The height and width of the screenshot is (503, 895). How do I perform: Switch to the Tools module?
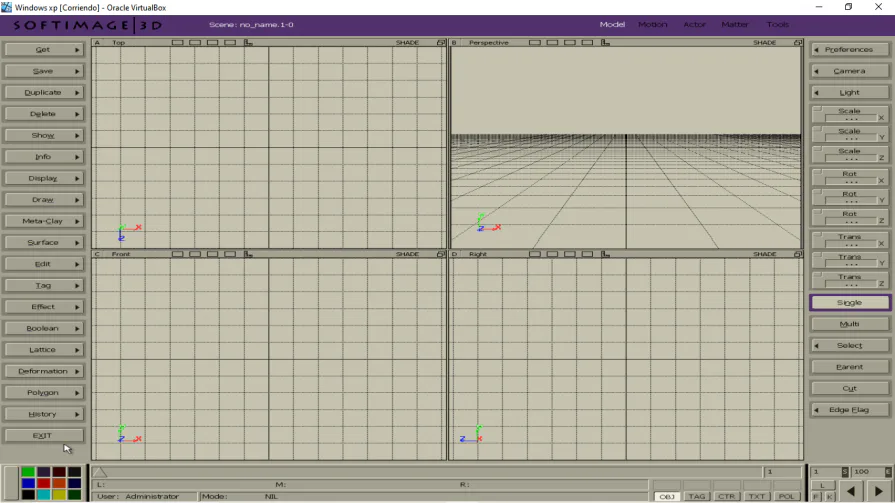777,25
